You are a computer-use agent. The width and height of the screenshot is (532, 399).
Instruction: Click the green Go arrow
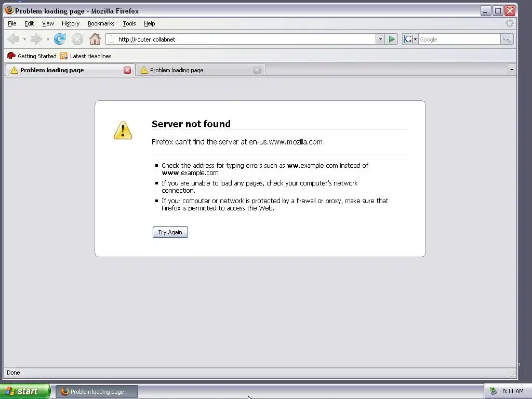coord(392,39)
